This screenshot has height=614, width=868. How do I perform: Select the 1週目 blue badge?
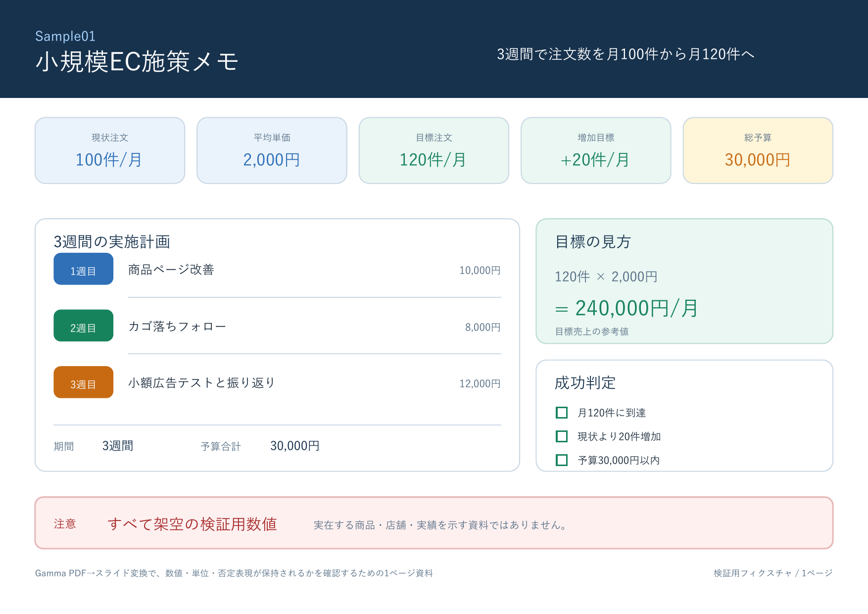pyautogui.click(x=83, y=269)
